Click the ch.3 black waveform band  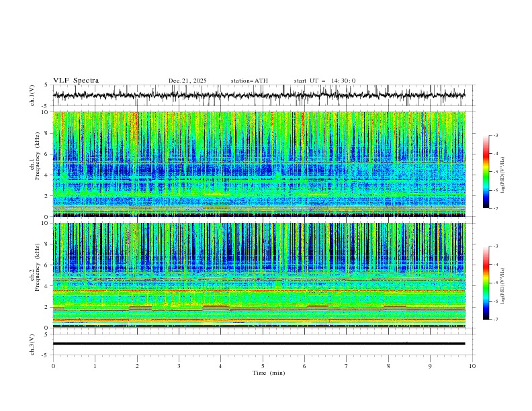coord(259,344)
